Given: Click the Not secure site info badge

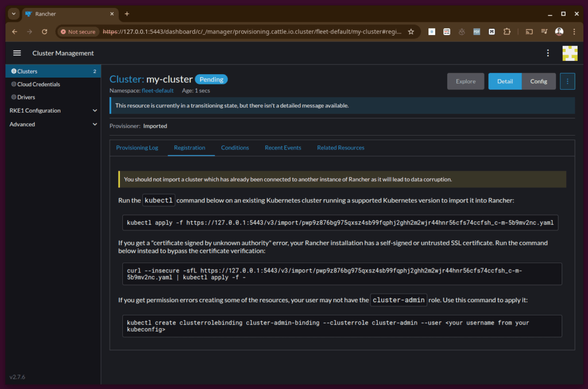Looking at the screenshot, I should 78,32.
